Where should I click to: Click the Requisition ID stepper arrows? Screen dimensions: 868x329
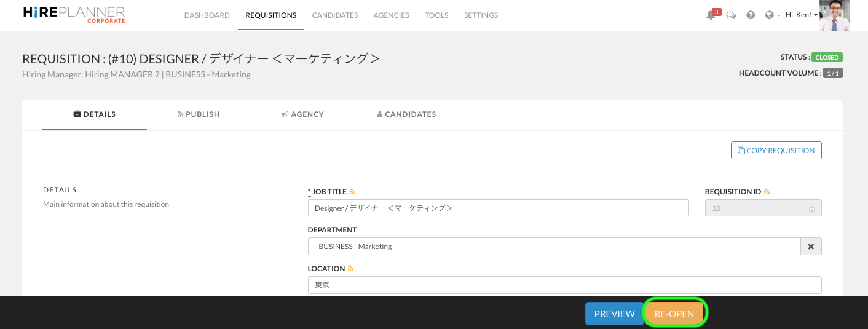(812, 208)
